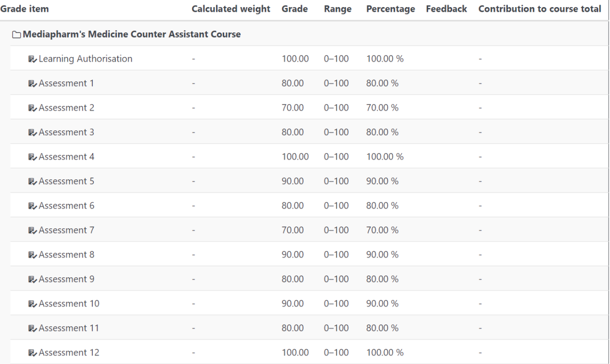This screenshot has width=610, height=364.
Task: Open the Assessment 4 link
Action: [x=66, y=157]
